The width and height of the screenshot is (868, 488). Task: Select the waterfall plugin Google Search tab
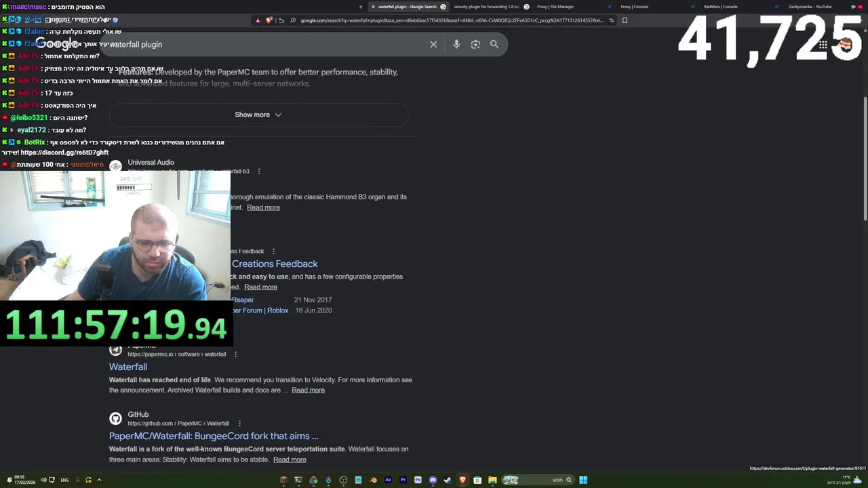tap(408, 7)
